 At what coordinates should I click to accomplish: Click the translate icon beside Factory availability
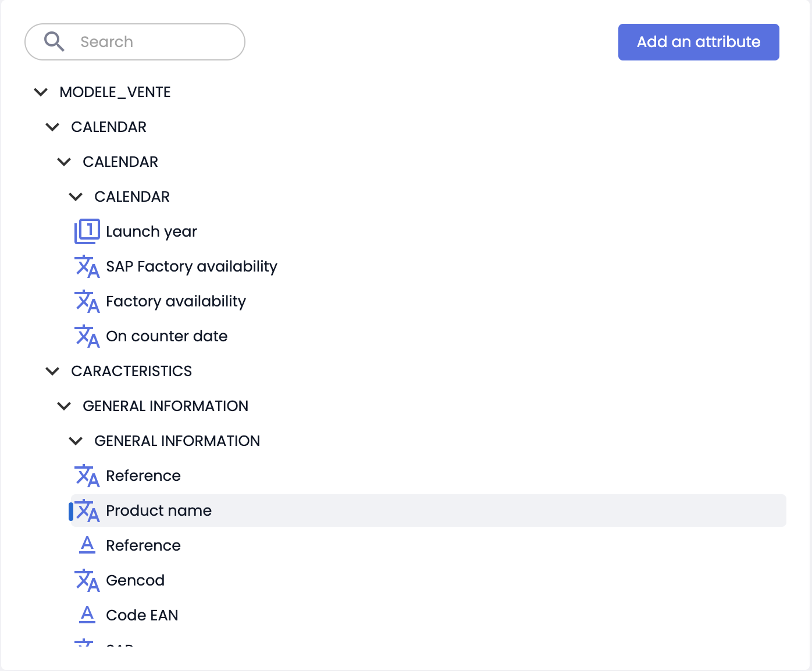pos(87,301)
